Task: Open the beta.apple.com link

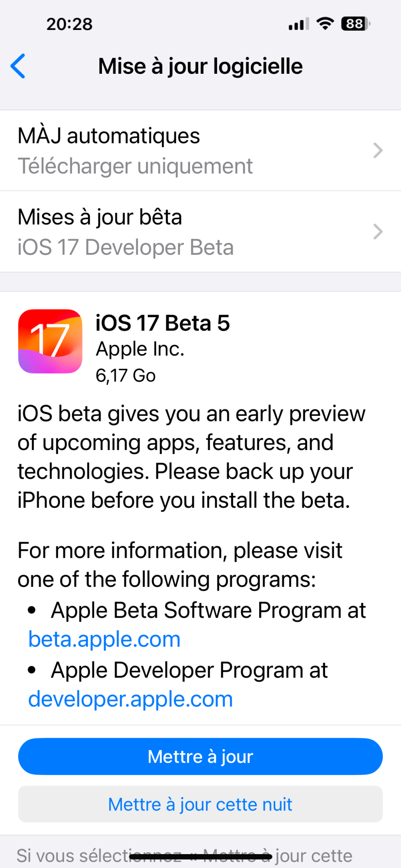Action: click(105, 639)
